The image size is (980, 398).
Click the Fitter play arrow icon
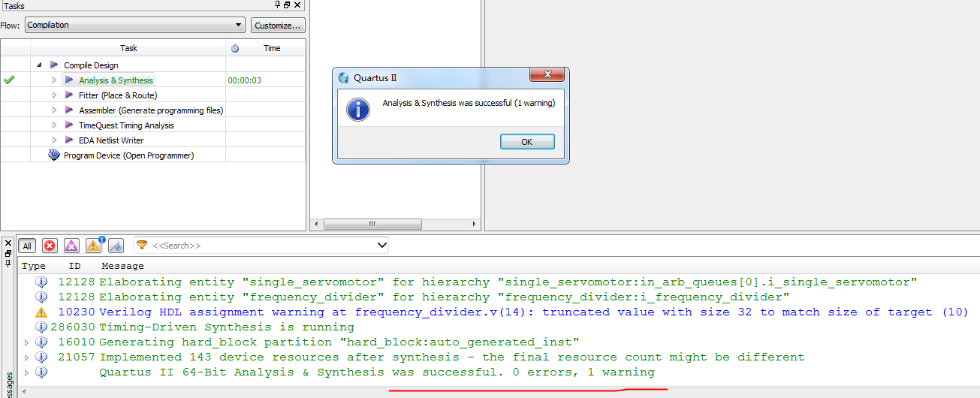coord(69,95)
